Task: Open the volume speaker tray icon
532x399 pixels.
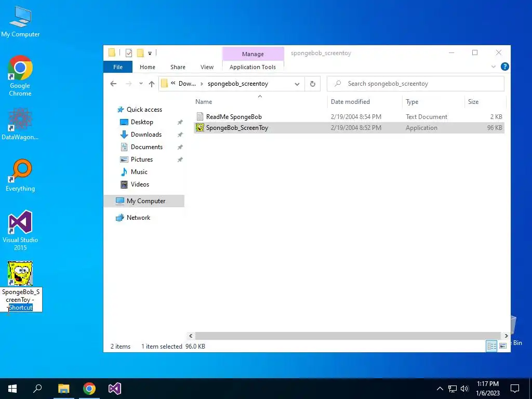Action: pos(464,389)
